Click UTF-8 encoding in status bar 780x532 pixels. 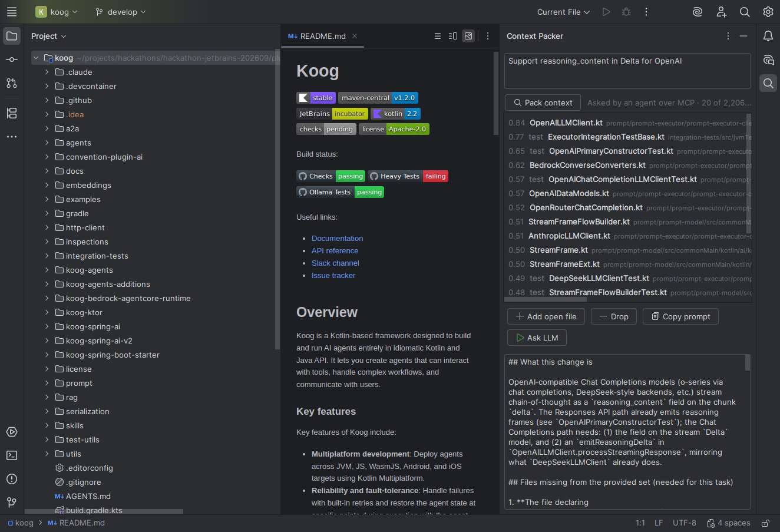click(x=685, y=523)
